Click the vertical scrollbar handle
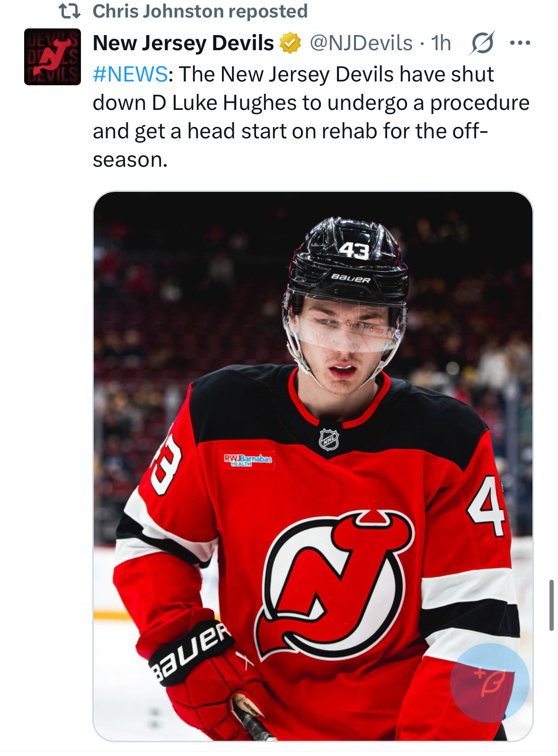Screen dimensions: 558x756 (x=551, y=605)
